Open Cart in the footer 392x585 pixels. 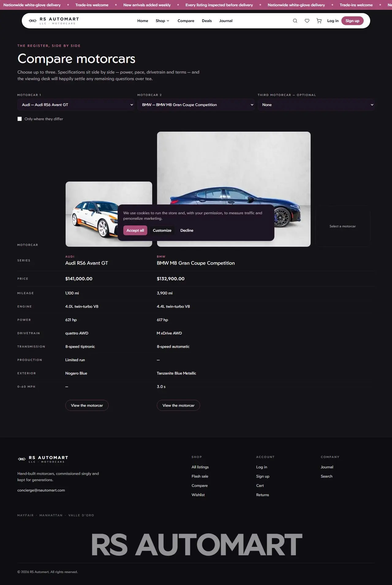[260, 485]
